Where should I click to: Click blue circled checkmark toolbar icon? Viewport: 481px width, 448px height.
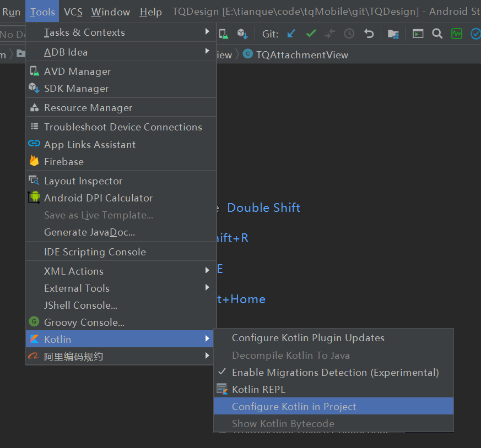[476, 34]
